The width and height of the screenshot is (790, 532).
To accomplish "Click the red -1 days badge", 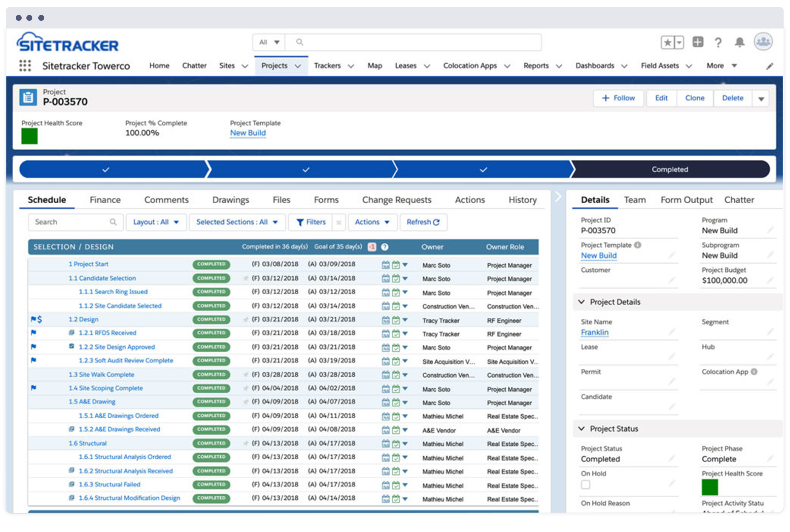I will tap(372, 247).
